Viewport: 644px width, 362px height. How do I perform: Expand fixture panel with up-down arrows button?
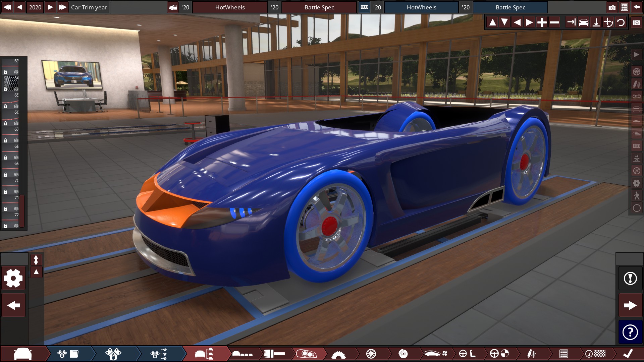point(36,260)
